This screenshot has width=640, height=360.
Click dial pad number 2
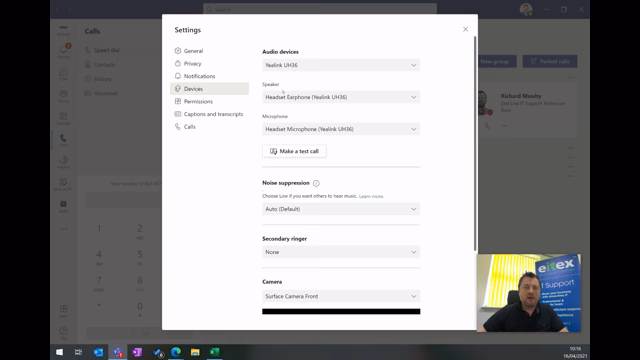click(x=140, y=231)
